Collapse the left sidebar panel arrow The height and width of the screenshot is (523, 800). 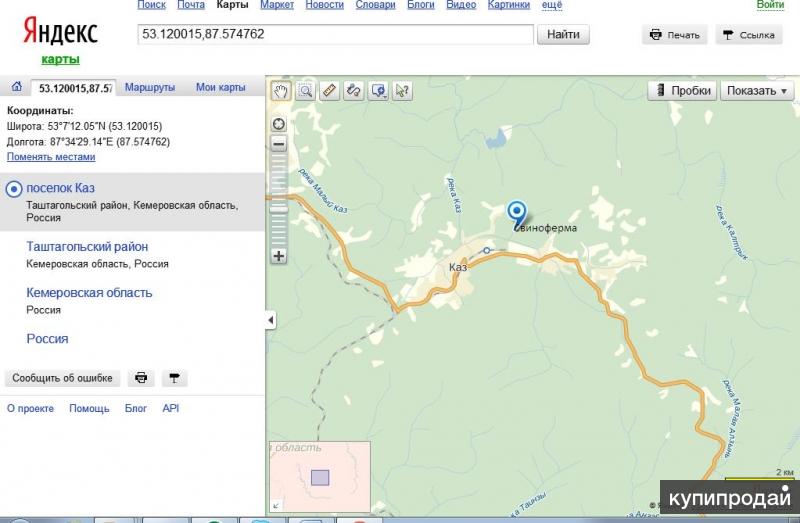point(271,320)
